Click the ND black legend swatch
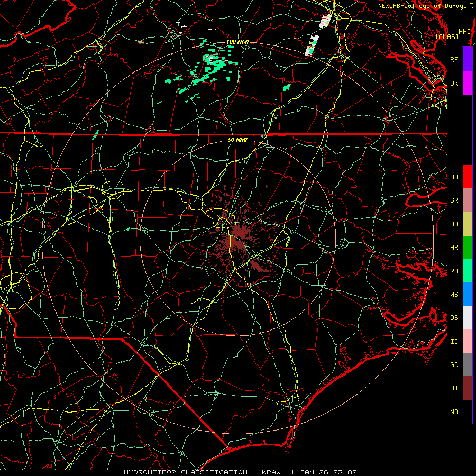 point(467,411)
